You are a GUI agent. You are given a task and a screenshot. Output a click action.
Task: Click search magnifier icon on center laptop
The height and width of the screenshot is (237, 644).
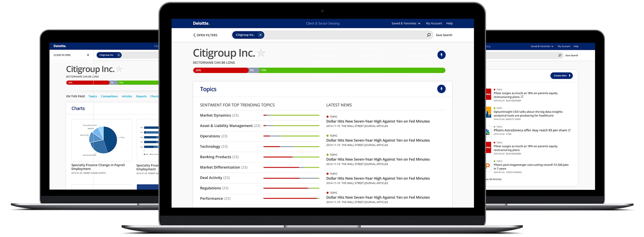pos(429,35)
